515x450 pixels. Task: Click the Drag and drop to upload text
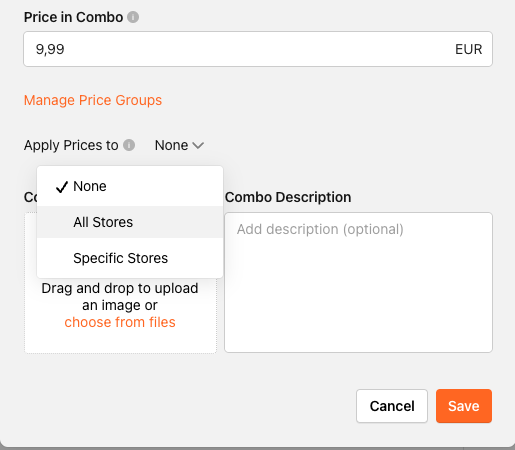(x=120, y=288)
